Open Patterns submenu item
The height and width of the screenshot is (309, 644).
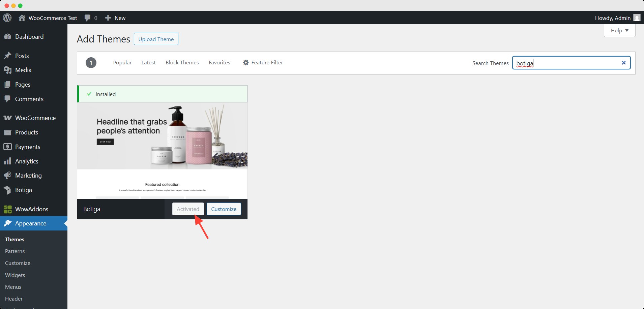click(x=15, y=251)
